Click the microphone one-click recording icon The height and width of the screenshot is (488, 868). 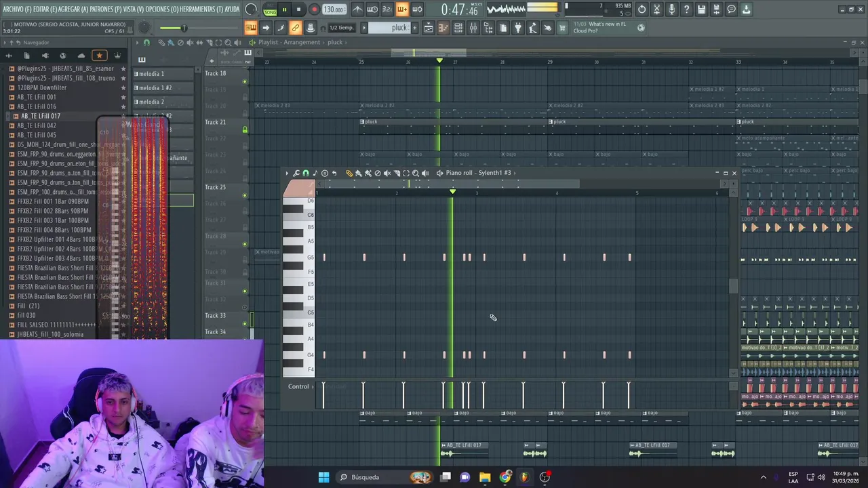pyautogui.click(x=671, y=9)
